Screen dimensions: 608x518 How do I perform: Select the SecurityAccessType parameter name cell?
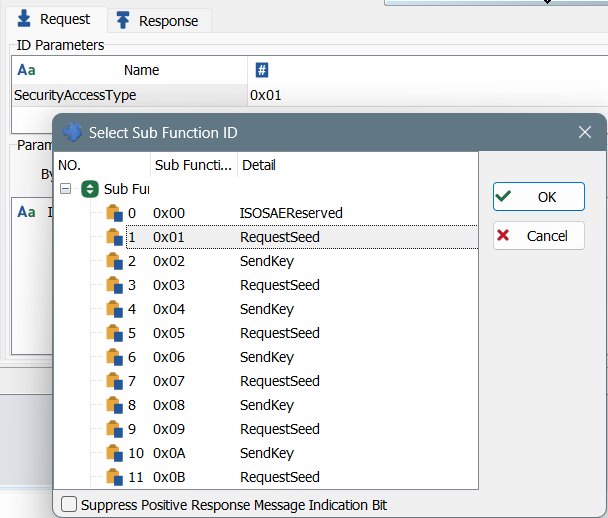130,95
